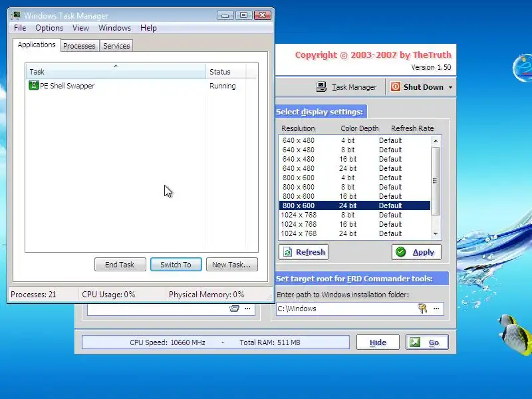Viewport: 532px width, 399px height.
Task: Click the Task Manager computer icon
Action: point(321,87)
